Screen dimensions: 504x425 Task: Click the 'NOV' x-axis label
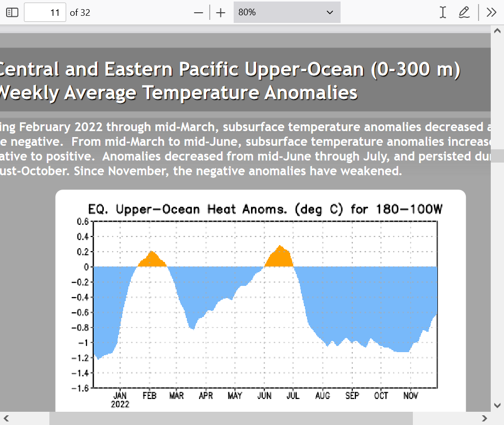click(x=410, y=395)
